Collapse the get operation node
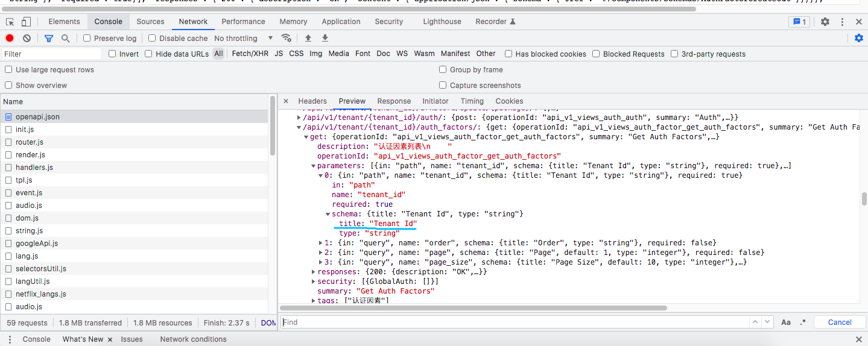 point(306,137)
